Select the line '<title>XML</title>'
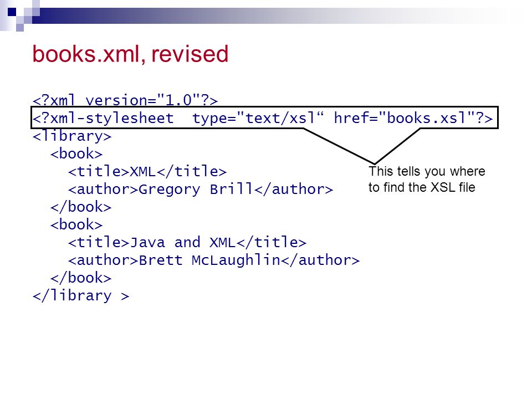The image size is (532, 399). [147, 171]
